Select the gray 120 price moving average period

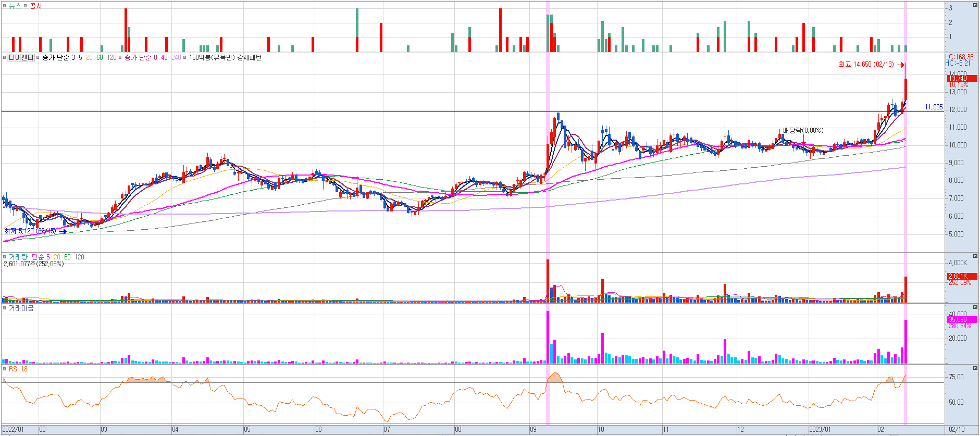112,58
